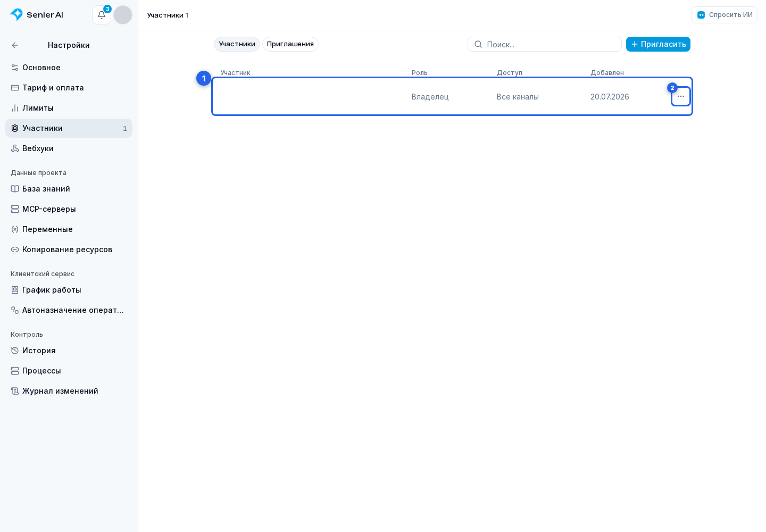
Task: Open the Лимиты bar chart icon
Action: (15, 108)
